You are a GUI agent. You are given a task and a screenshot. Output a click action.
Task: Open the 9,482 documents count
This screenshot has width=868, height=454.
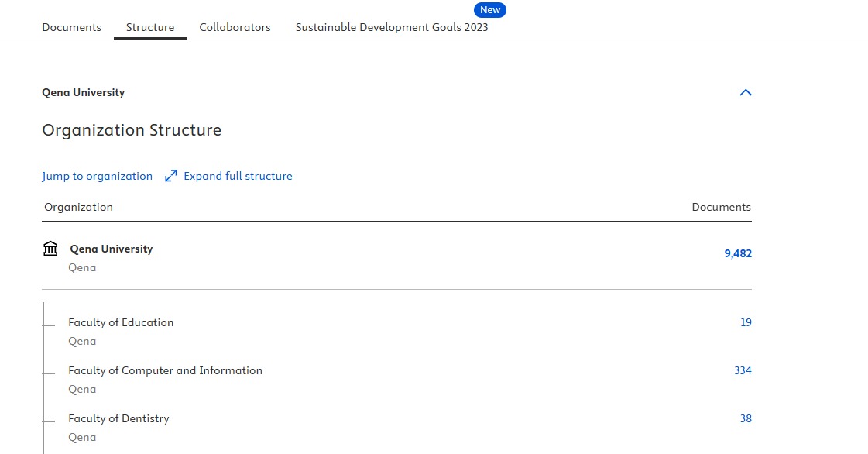(x=737, y=253)
